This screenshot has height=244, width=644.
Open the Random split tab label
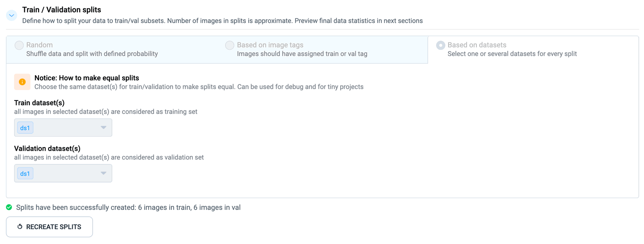click(39, 45)
